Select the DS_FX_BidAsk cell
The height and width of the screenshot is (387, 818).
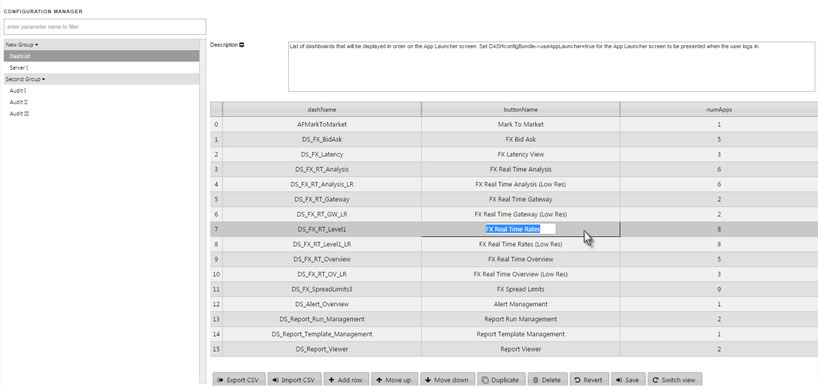pos(322,140)
